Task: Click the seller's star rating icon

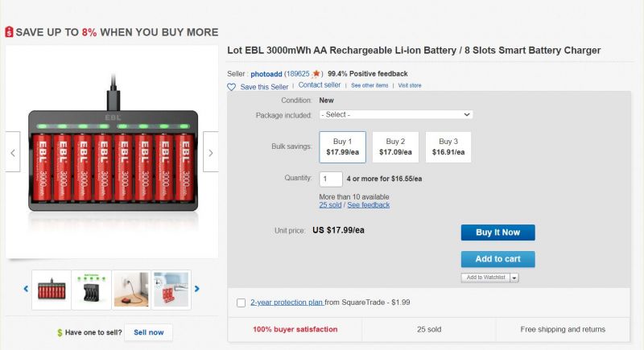Action: tap(316, 74)
